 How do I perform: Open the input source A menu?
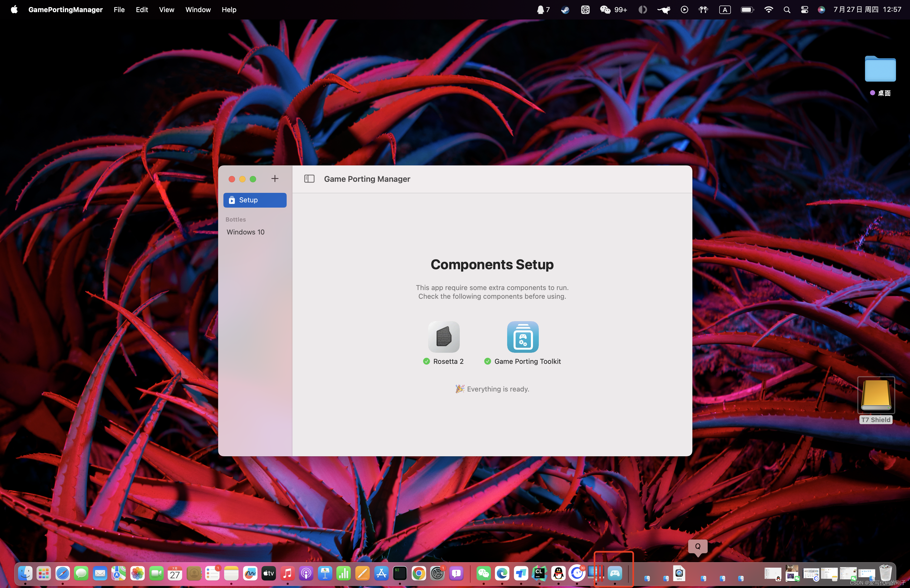point(725,9)
